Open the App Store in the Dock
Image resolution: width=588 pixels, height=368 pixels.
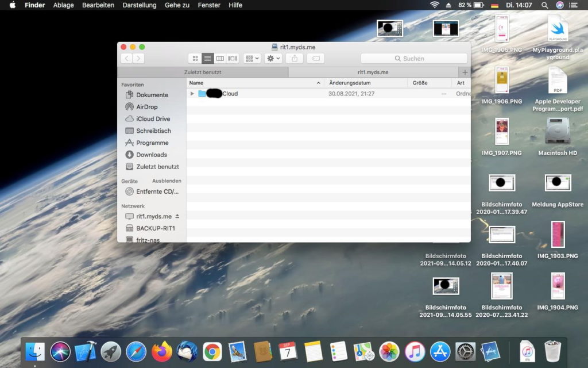coord(440,352)
